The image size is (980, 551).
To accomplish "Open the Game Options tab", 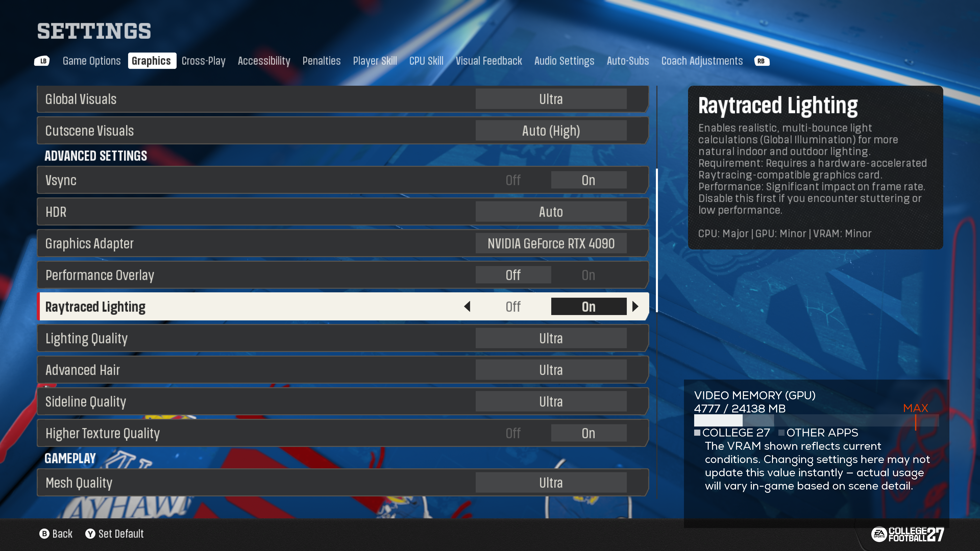I will click(x=92, y=61).
